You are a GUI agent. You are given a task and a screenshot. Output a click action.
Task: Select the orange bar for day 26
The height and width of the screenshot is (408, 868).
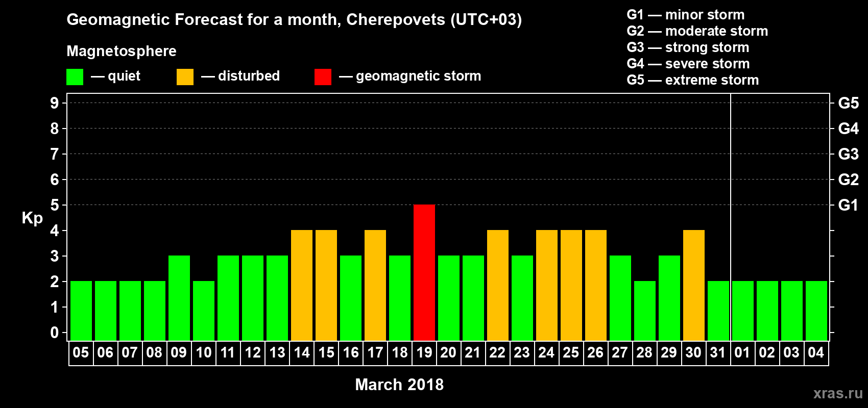point(596,285)
